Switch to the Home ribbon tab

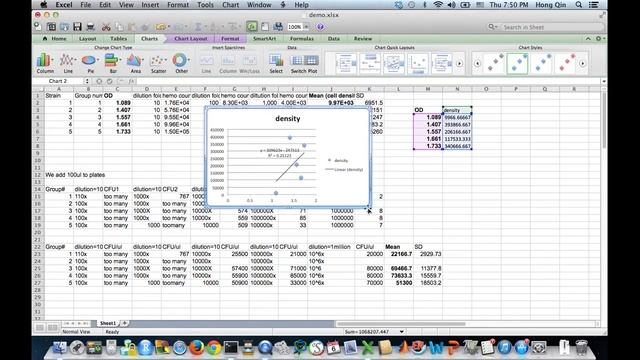(55, 38)
